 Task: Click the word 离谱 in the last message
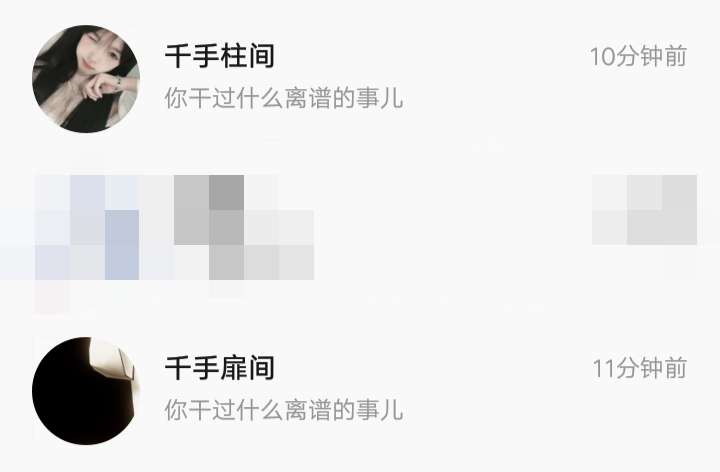308,410
